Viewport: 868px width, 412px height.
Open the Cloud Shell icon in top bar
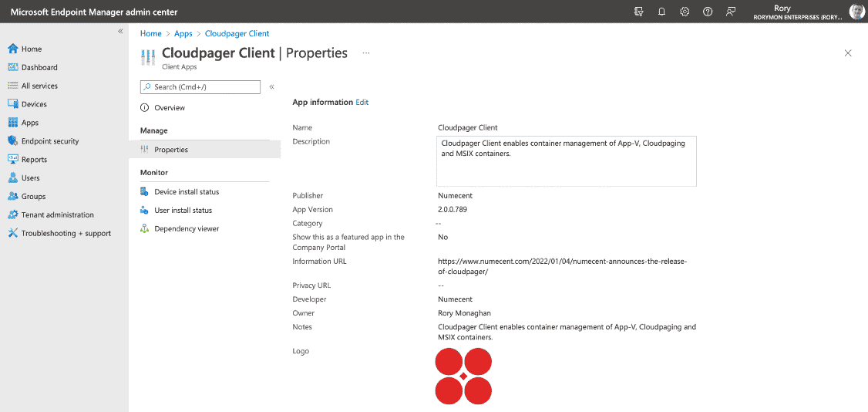(639, 12)
